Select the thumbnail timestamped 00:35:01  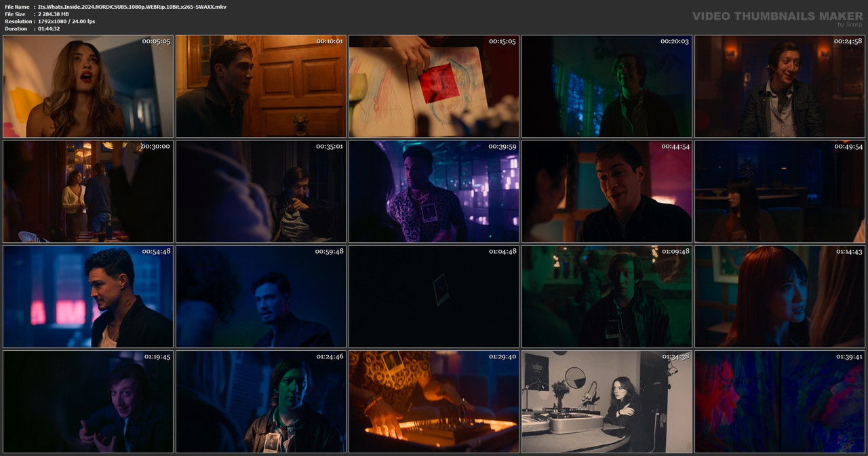coord(261,191)
